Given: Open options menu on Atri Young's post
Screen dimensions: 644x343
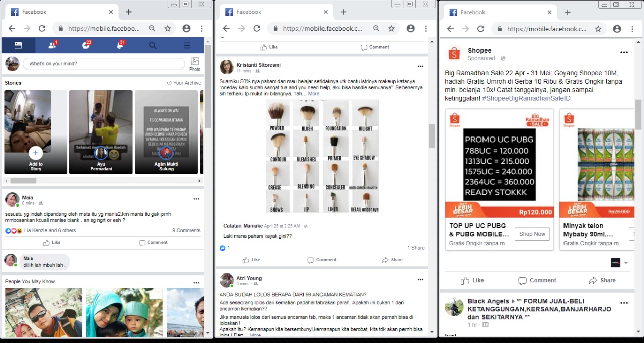Looking at the screenshot, I should [x=420, y=279].
